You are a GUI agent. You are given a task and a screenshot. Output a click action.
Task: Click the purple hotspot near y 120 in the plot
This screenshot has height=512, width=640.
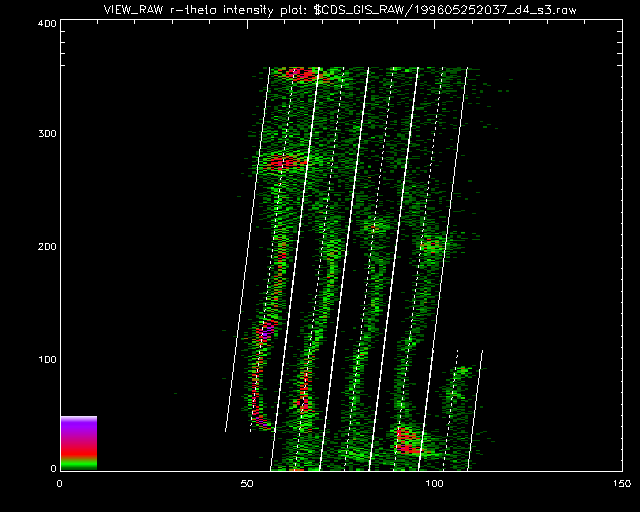[x=266, y=332]
